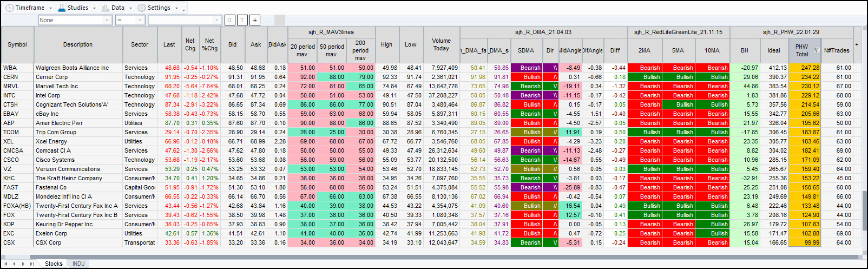The image size is (868, 269).
Task: Click 'Intel Corp' description cell
Action: (x=78, y=95)
